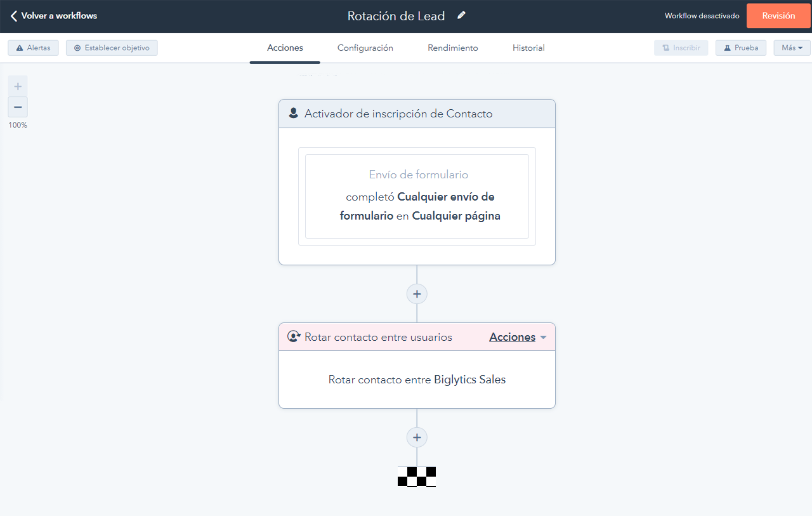Click the checkered flag end marker

click(x=417, y=476)
